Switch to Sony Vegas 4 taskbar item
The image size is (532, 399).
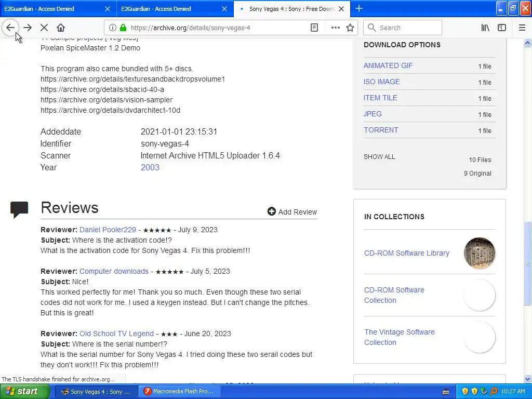coord(96,391)
